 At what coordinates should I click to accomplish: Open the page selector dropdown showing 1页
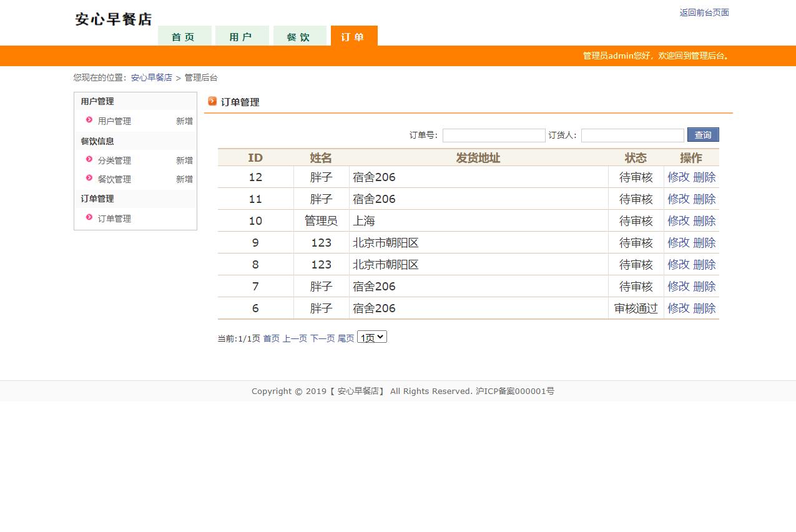(x=371, y=337)
